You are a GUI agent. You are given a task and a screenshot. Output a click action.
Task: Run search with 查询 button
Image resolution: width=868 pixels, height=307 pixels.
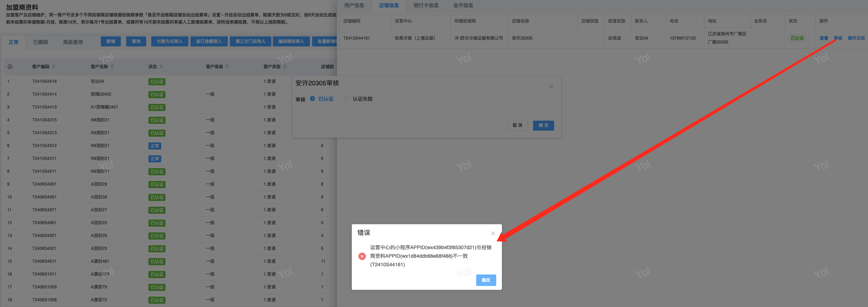pos(136,41)
